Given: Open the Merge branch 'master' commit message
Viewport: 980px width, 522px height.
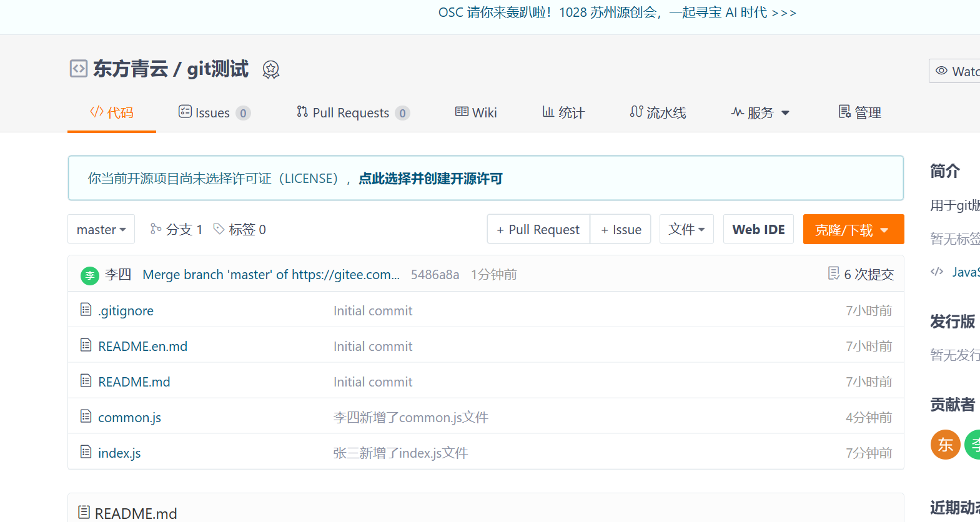Looking at the screenshot, I should pos(271,275).
